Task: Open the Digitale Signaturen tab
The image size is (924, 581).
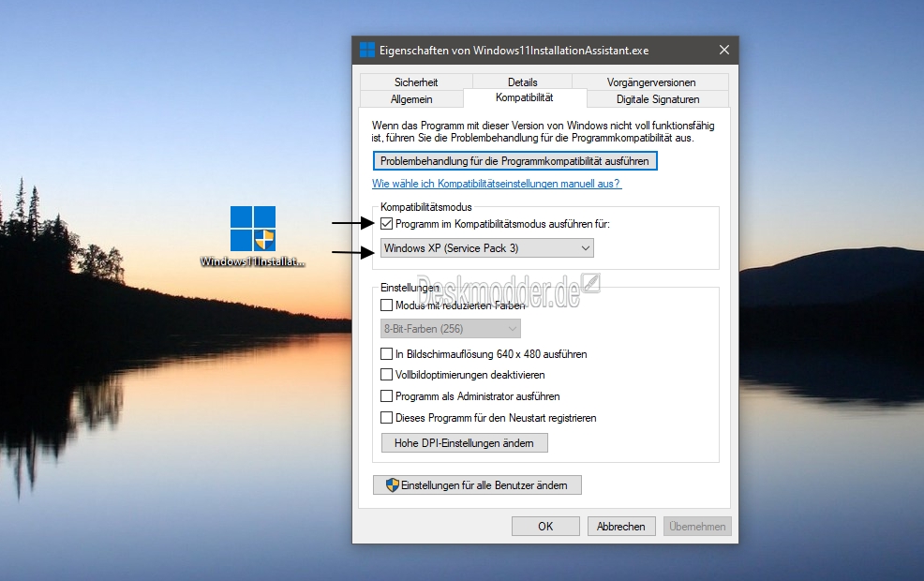Action: [658, 99]
